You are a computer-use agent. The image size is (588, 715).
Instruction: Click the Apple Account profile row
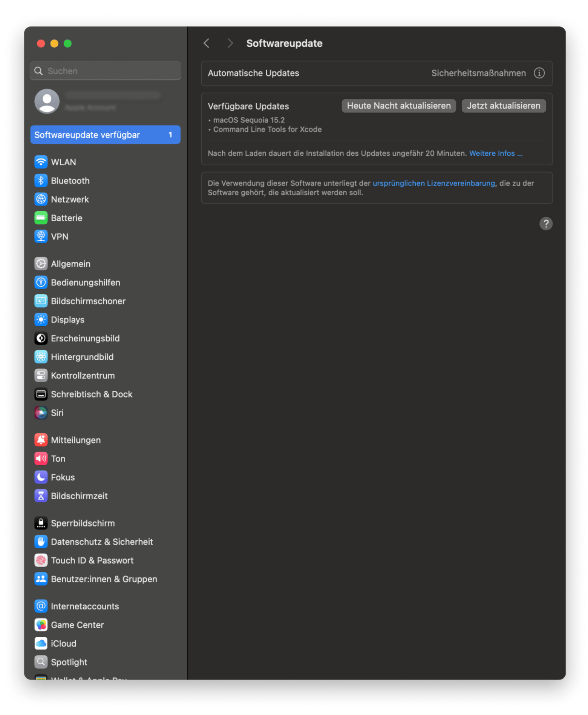tap(105, 101)
